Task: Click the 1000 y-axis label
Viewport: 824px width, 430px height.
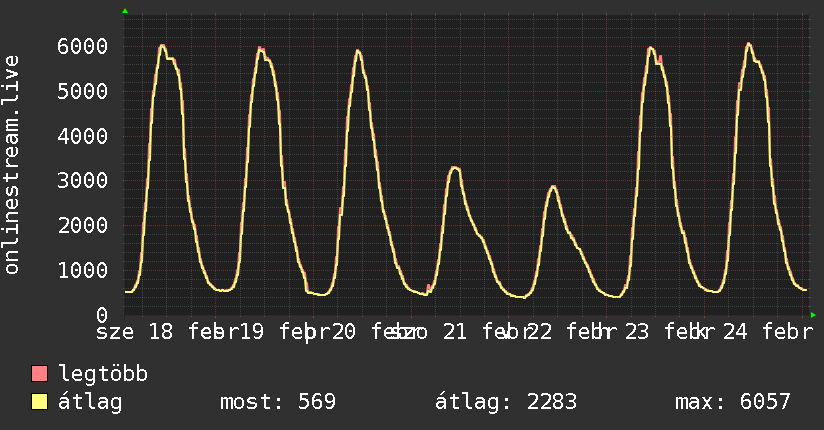Action: click(x=83, y=271)
